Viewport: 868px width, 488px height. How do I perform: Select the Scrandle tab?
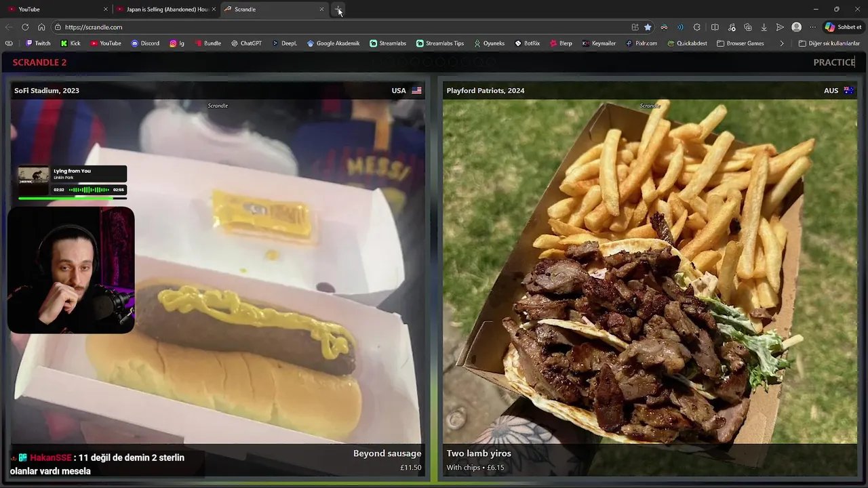click(274, 9)
